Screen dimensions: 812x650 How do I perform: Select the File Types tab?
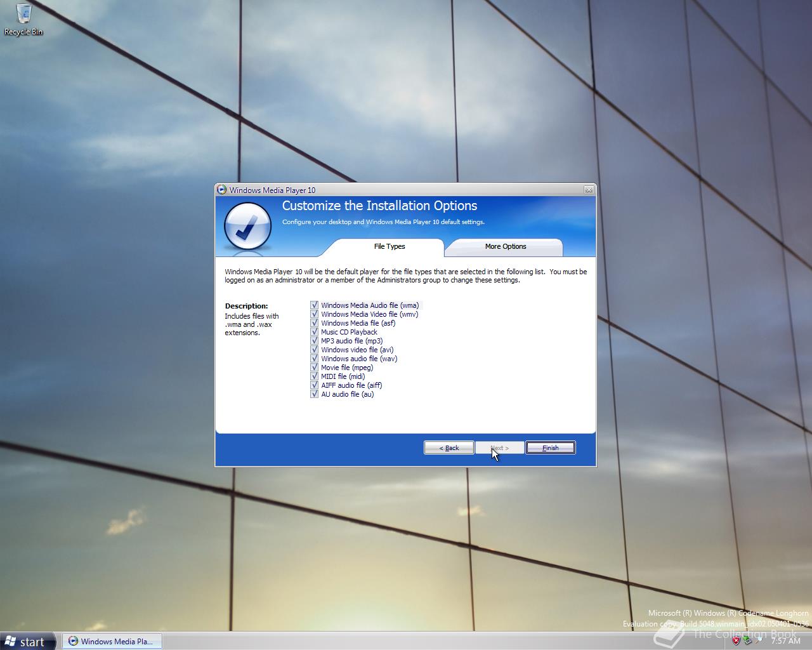tap(389, 247)
